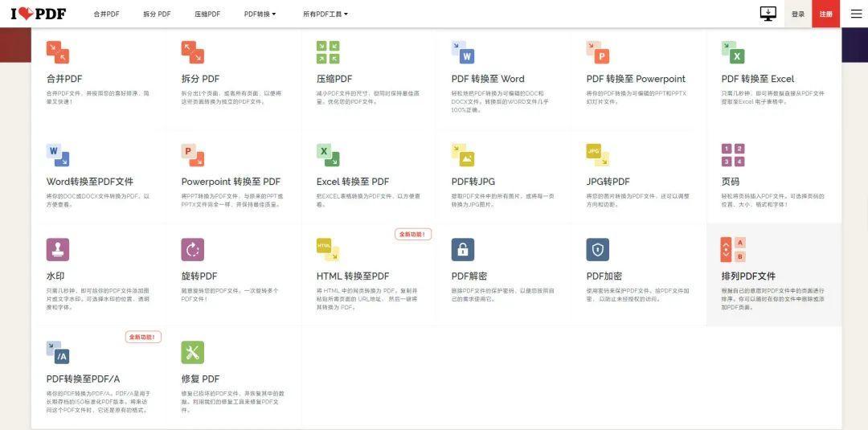The width and height of the screenshot is (868, 430).
Task: Select the Excel 转换至 PDF title
Action: tap(353, 182)
